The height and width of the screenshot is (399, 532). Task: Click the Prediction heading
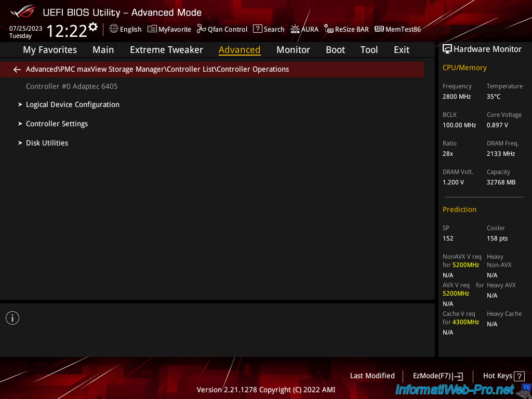[459, 209]
